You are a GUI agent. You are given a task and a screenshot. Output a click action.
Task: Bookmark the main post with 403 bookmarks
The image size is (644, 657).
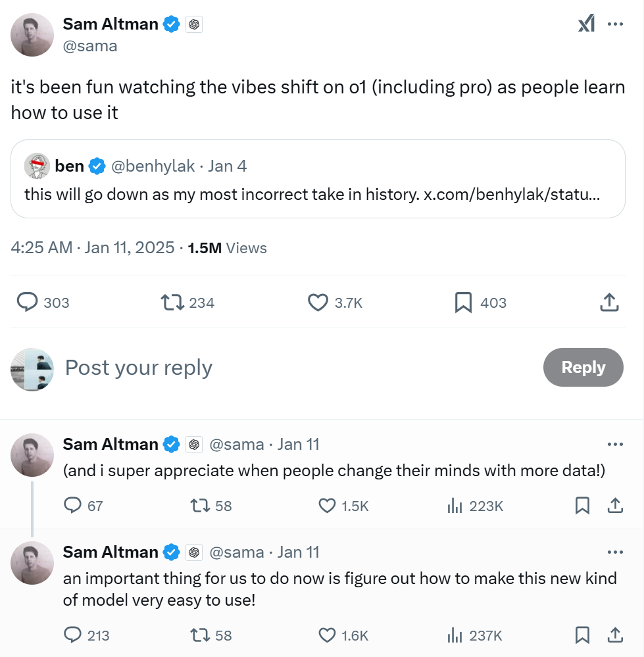(x=481, y=303)
